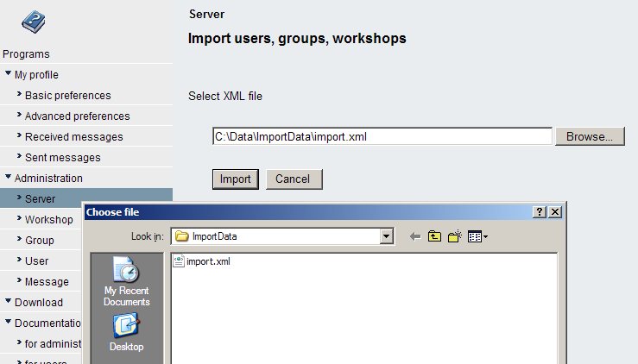Open the Views menu icon in the dialog
This screenshot has height=364, width=638.
pyautogui.click(x=477, y=236)
